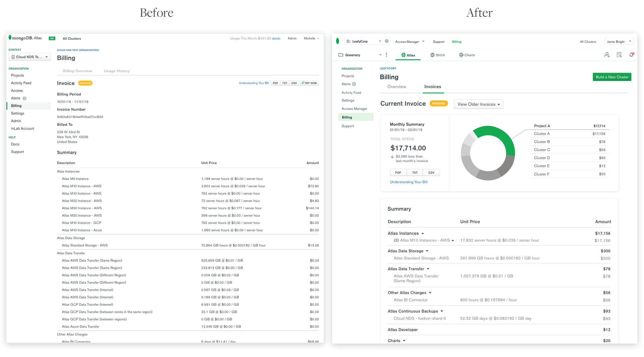This screenshot has height=357, width=644.
Task: Click LEAFYCORP breadcrumb above Billing
Action: coord(388,68)
